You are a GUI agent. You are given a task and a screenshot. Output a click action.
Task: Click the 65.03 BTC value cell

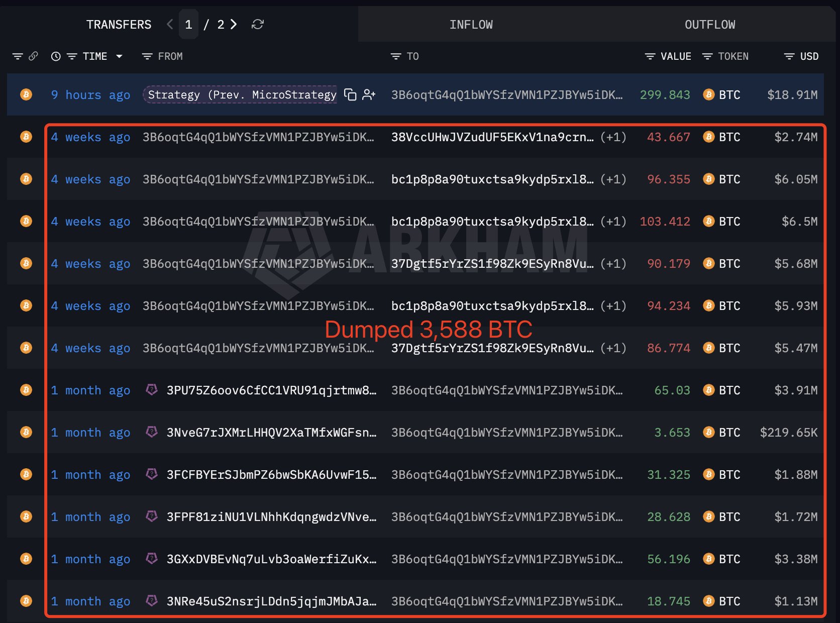[672, 390]
